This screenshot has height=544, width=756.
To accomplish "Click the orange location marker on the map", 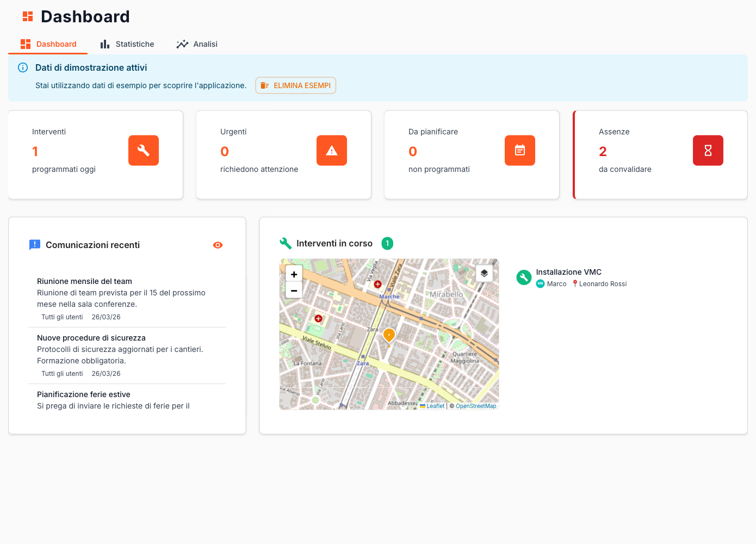I will [389, 335].
